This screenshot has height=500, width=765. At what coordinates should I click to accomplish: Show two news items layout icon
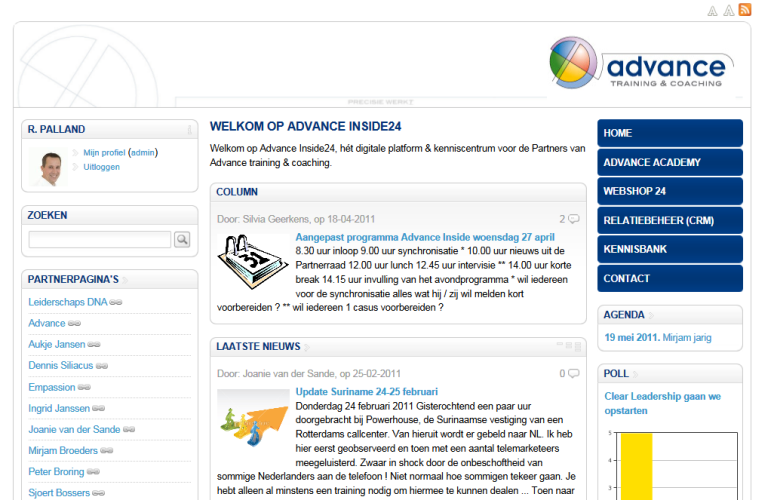[x=569, y=345]
